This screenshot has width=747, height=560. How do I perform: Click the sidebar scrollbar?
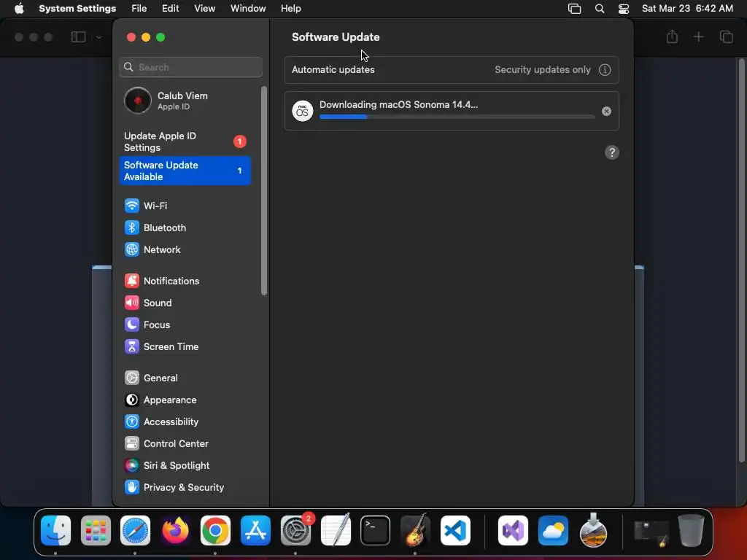click(264, 190)
